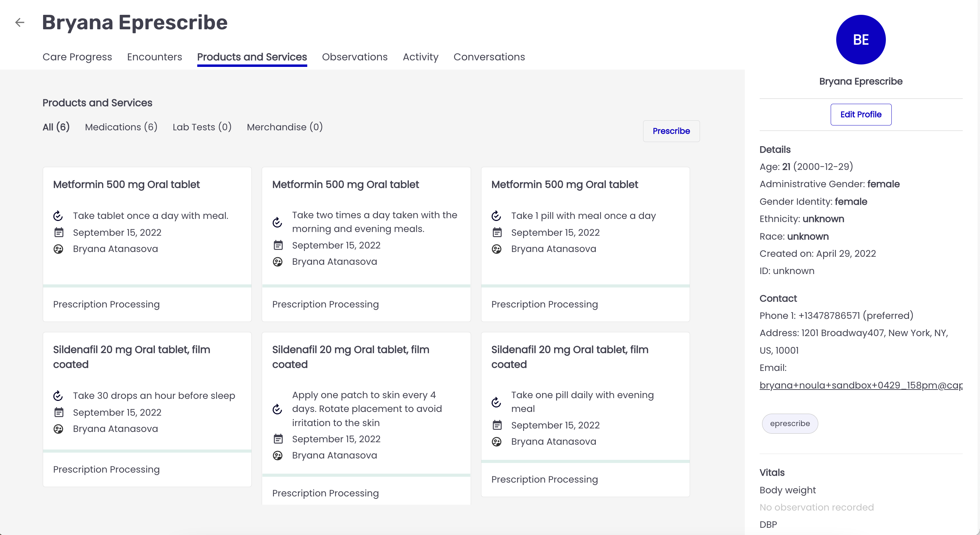This screenshot has height=535, width=980.
Task: Click prescriber icon on 'evening meal' card
Action: (497, 442)
